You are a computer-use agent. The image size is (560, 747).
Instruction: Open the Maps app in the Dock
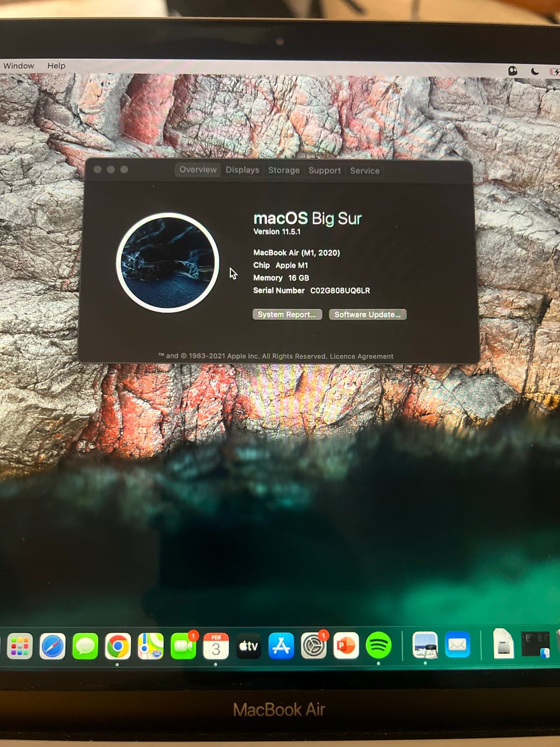150,646
